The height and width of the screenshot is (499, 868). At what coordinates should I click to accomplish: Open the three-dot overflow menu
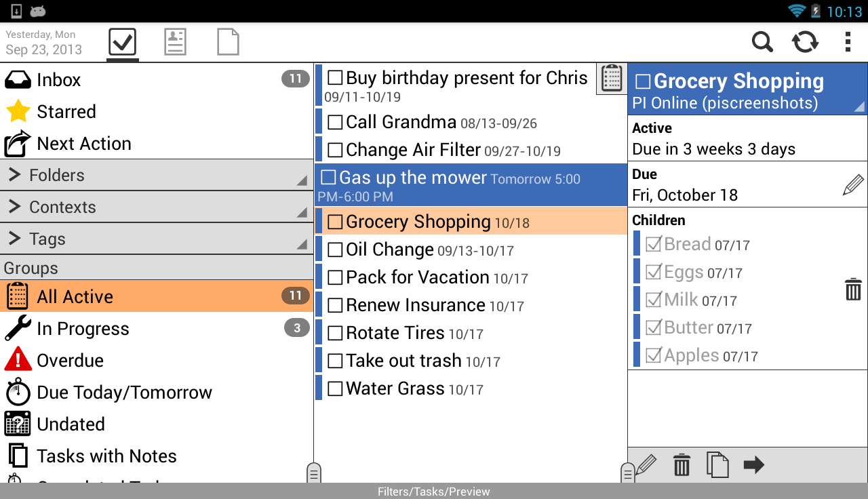[848, 42]
